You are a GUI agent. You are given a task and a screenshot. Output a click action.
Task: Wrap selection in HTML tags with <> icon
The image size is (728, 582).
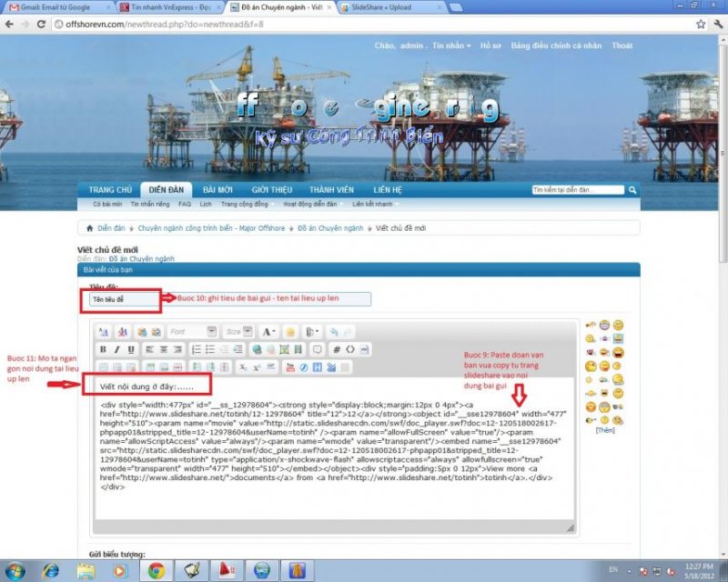(x=350, y=349)
